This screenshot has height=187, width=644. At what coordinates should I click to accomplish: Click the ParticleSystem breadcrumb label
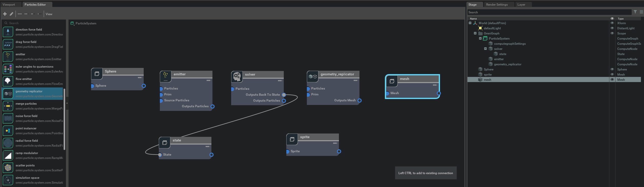pyautogui.click(x=86, y=23)
